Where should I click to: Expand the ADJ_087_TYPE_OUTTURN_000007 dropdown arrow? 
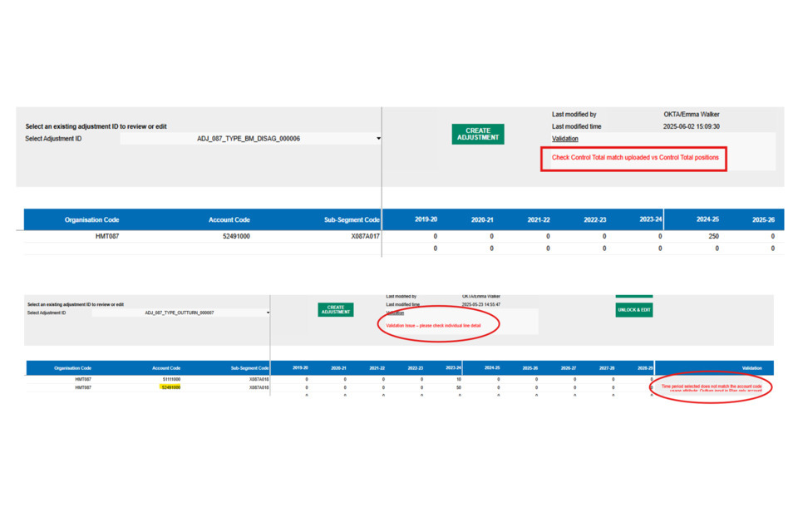(x=268, y=313)
